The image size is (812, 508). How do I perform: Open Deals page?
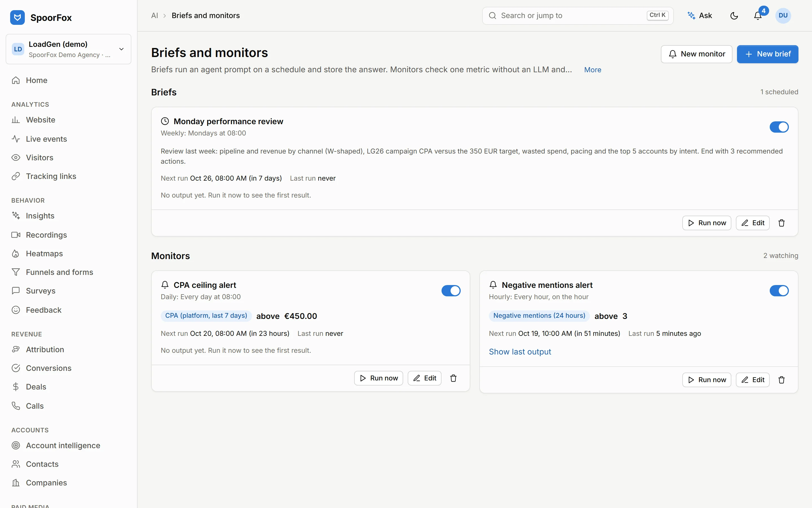[x=69, y=387]
